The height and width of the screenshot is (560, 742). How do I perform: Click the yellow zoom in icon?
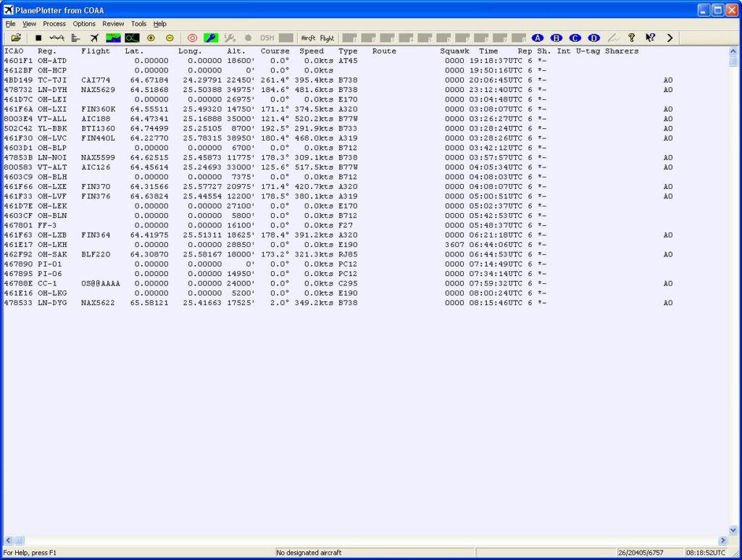151,38
